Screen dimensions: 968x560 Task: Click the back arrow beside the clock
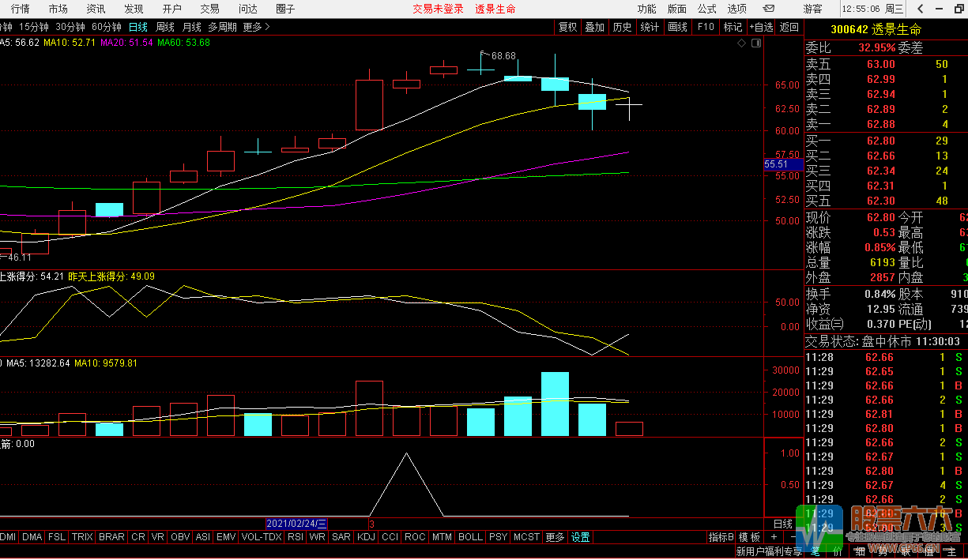[x=921, y=9]
